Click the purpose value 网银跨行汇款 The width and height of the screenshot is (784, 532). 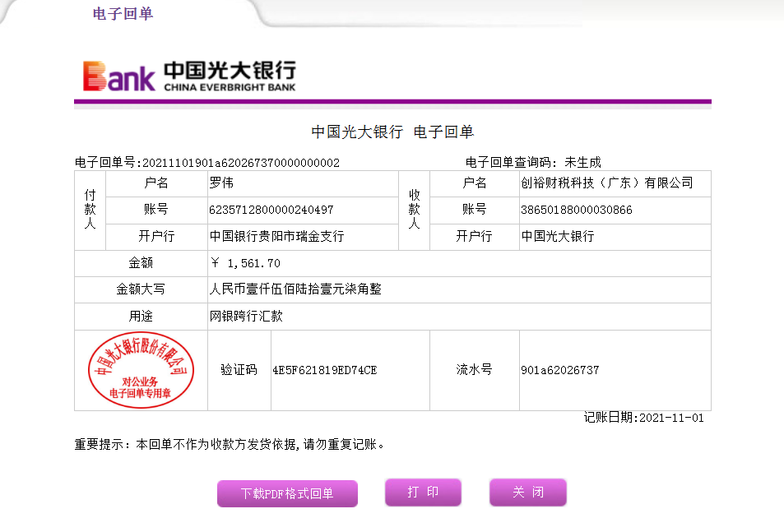click(x=246, y=316)
